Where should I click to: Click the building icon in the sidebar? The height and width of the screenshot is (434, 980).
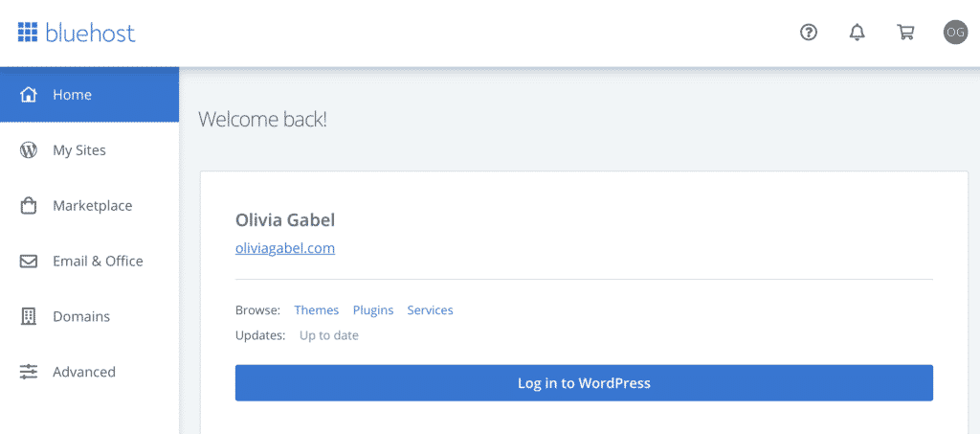tap(29, 316)
